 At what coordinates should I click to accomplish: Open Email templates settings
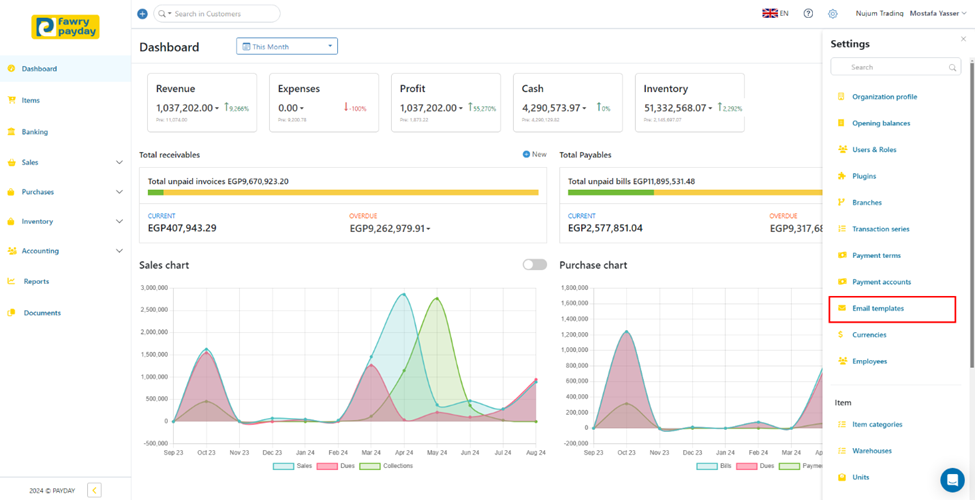click(x=877, y=308)
